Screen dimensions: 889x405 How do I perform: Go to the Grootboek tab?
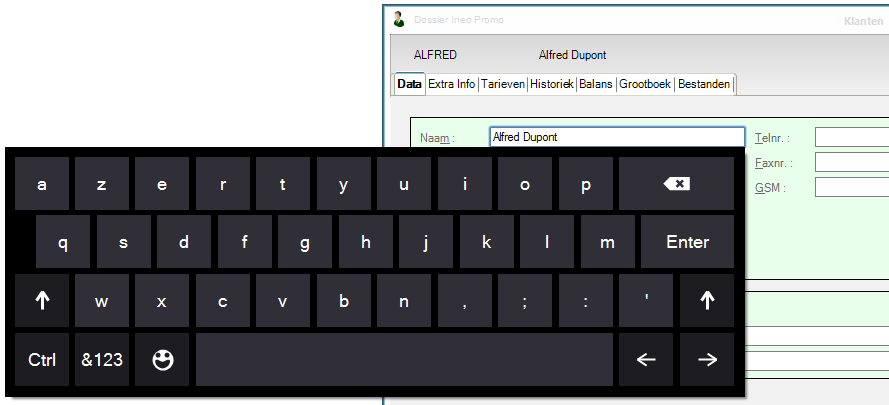point(645,85)
